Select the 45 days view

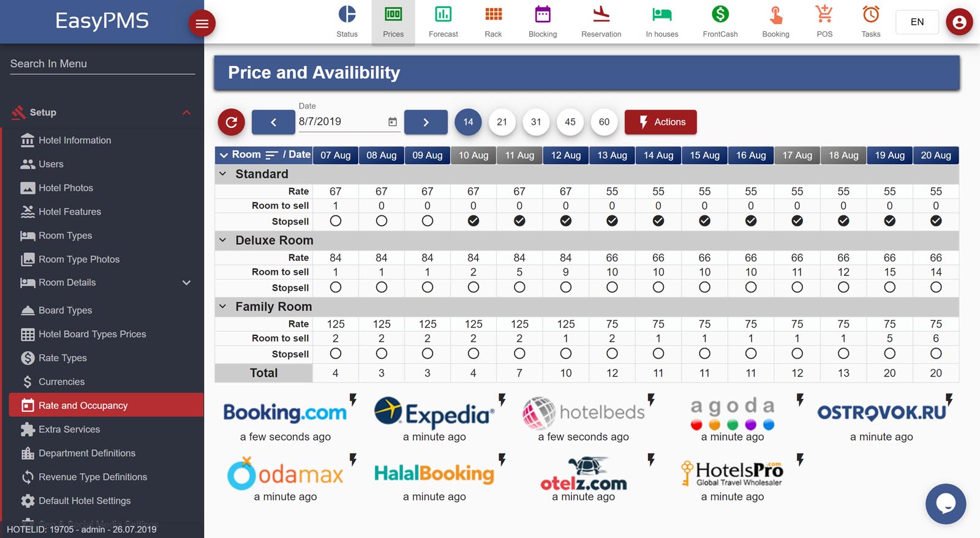coord(570,122)
